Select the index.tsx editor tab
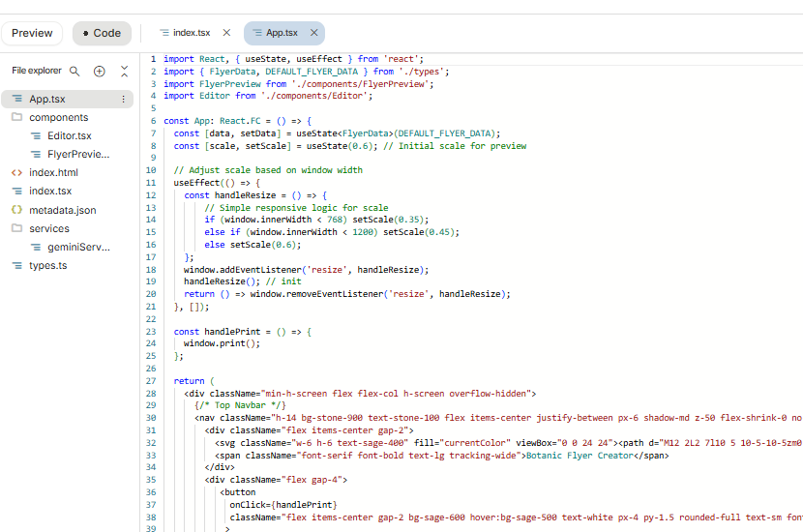The width and height of the screenshot is (803, 532). 192,33
